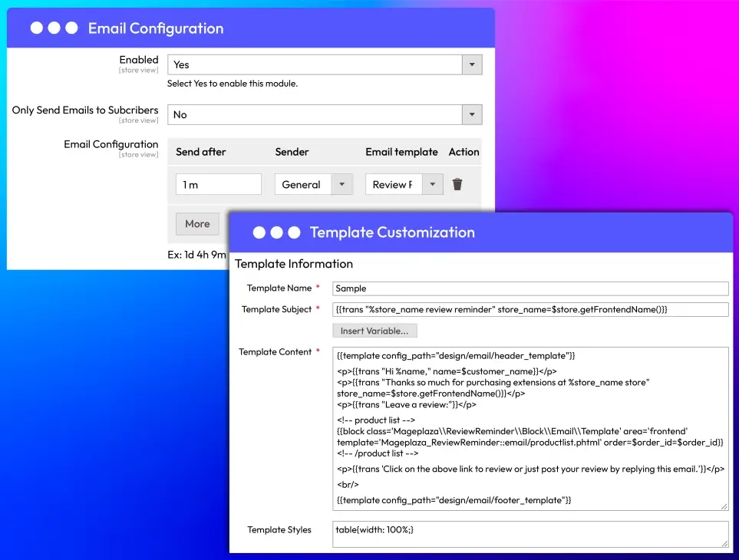Viewport: 739px width, 560px height.
Task: Open the Sender dropdown set to General
Action: point(313,184)
